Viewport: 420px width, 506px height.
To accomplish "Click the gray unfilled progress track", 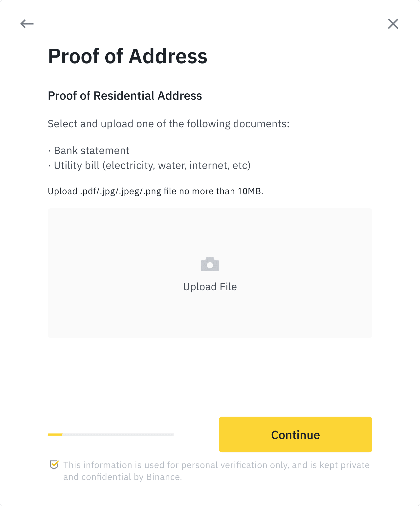I will click(x=118, y=435).
